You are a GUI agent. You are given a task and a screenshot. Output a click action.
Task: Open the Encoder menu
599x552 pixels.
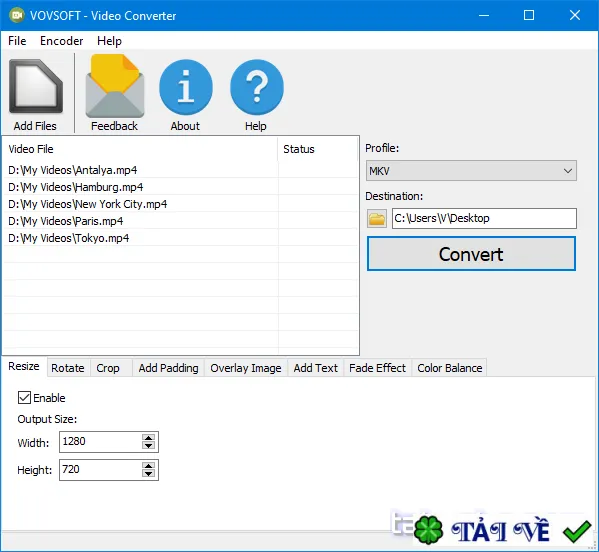[x=62, y=41]
